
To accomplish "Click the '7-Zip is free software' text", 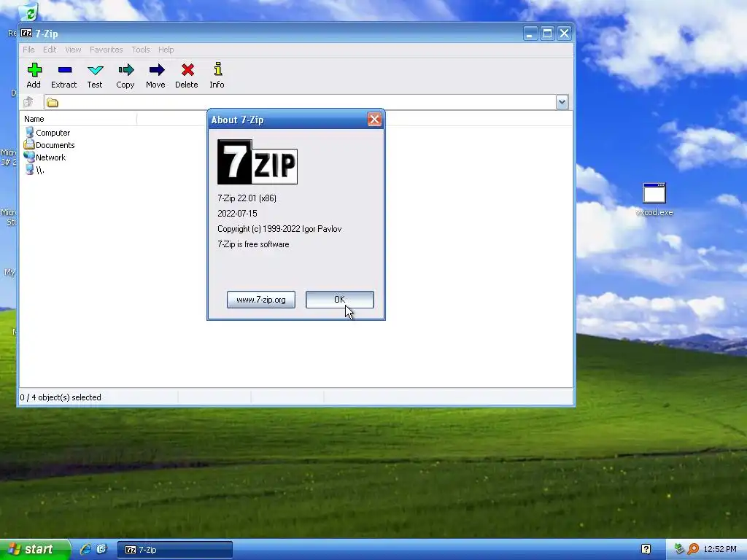I will 253,244.
